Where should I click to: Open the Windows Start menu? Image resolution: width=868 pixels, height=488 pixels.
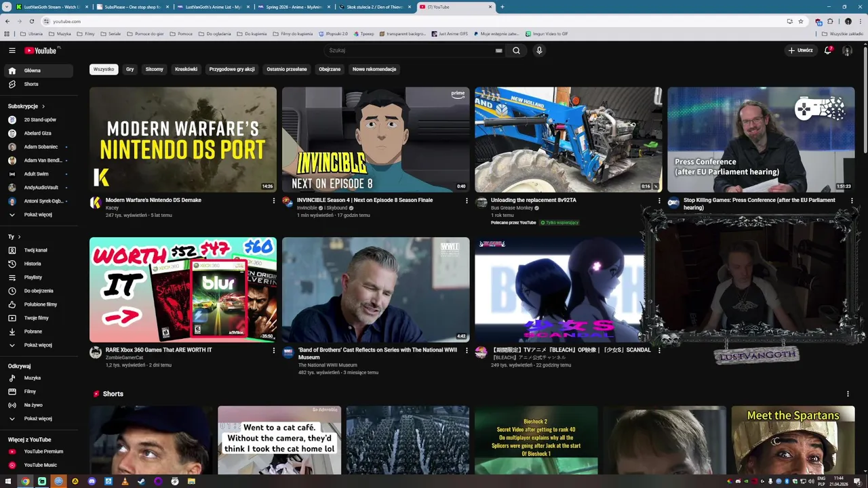click(x=9, y=481)
